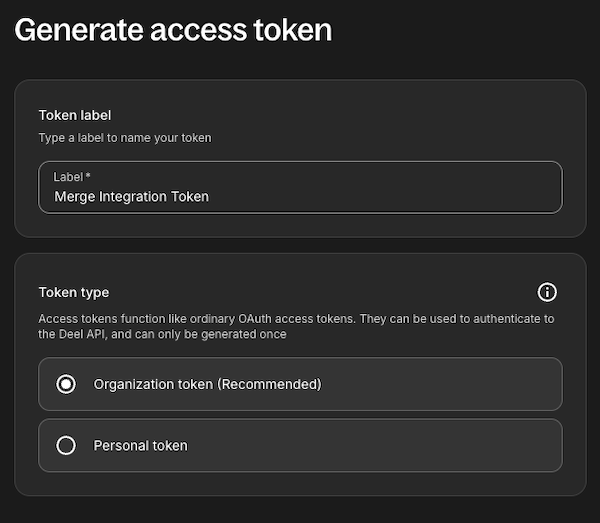
Task: Click the "Organization token (Recommended)" option label
Action: pos(207,384)
